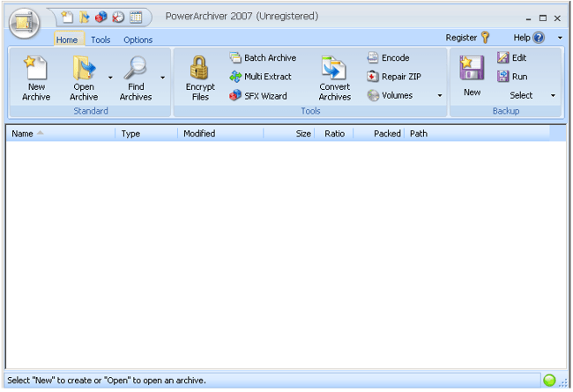Image resolution: width=573 pixels, height=392 pixels.
Task: Maximize the PowerArchiver window
Action: (x=543, y=18)
